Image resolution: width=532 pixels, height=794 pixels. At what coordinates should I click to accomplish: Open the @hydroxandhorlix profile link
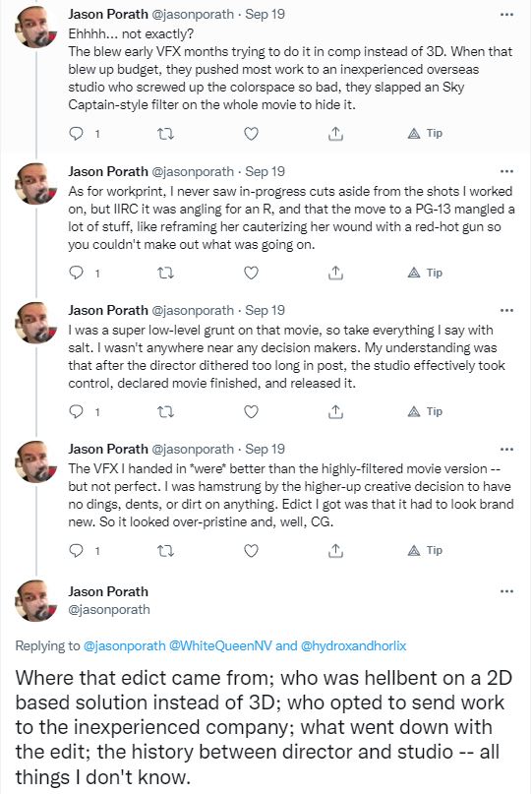pos(353,645)
